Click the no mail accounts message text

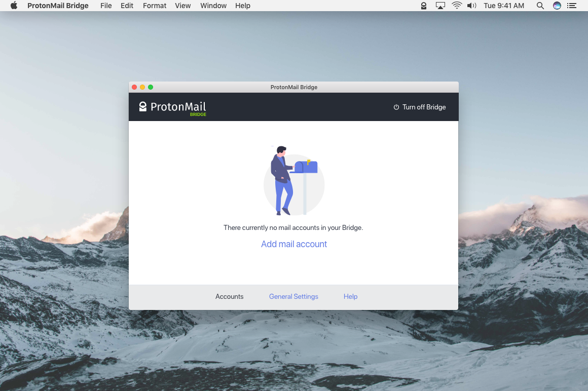point(293,228)
